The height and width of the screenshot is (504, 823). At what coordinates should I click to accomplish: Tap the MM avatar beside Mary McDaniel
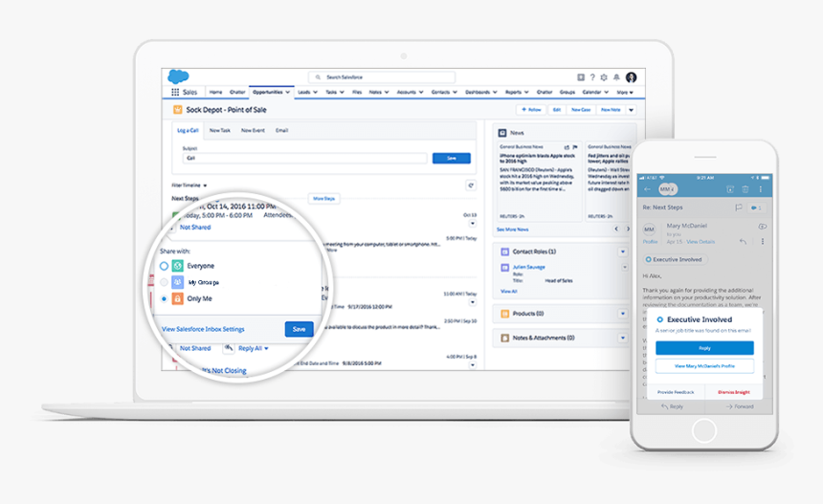[650, 230]
